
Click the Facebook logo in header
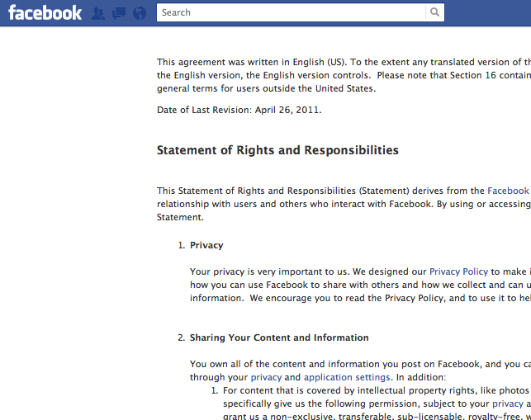pyautogui.click(x=45, y=13)
